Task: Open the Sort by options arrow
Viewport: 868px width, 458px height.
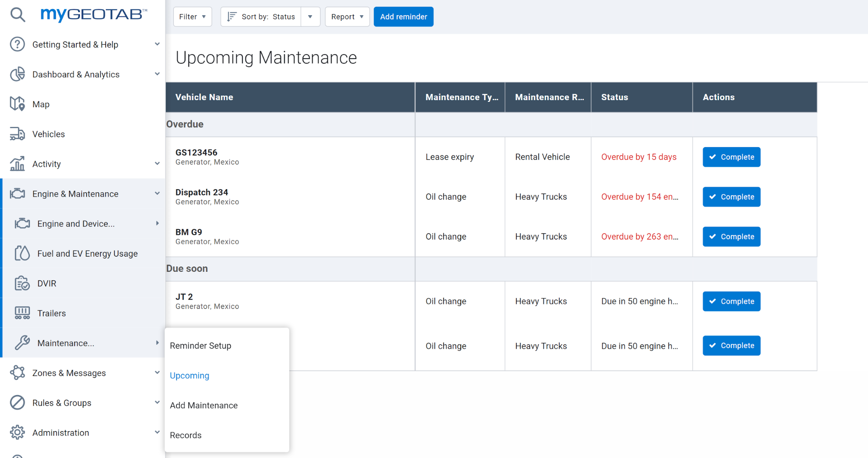Action: tap(310, 16)
